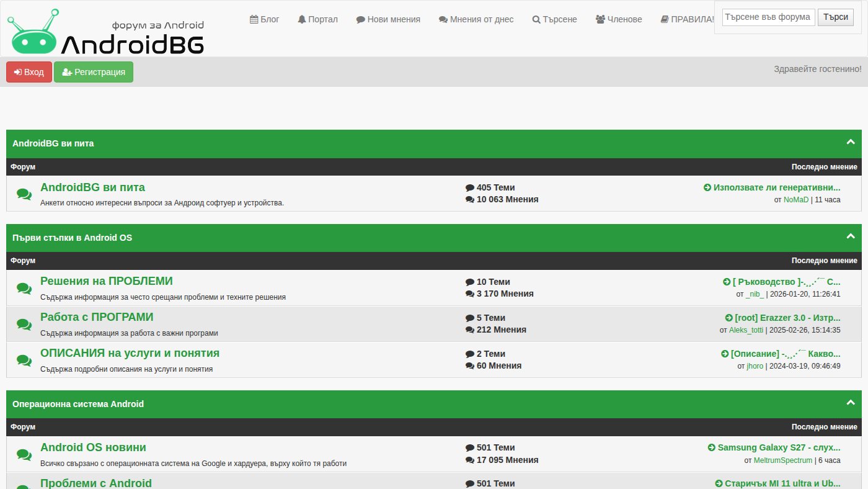This screenshot has width=868, height=489.
Task: Click the AndroidBG robot logo
Action: (106, 31)
